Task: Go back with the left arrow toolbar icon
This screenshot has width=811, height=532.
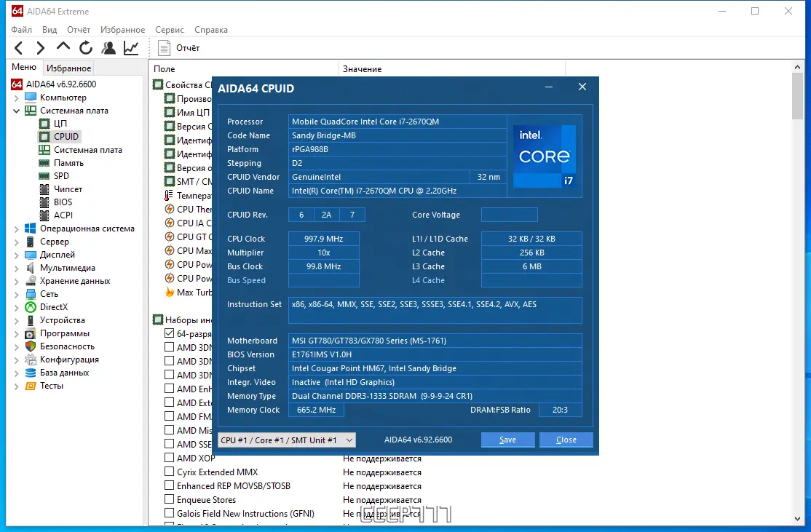Action: tap(19, 48)
